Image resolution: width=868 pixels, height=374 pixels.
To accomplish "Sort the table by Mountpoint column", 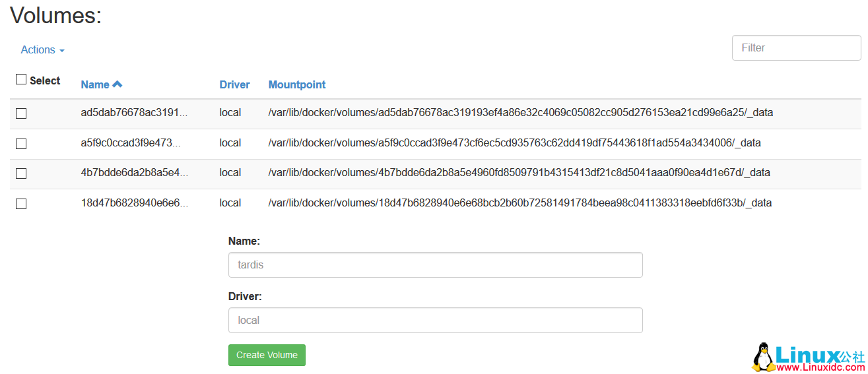I will 297,84.
